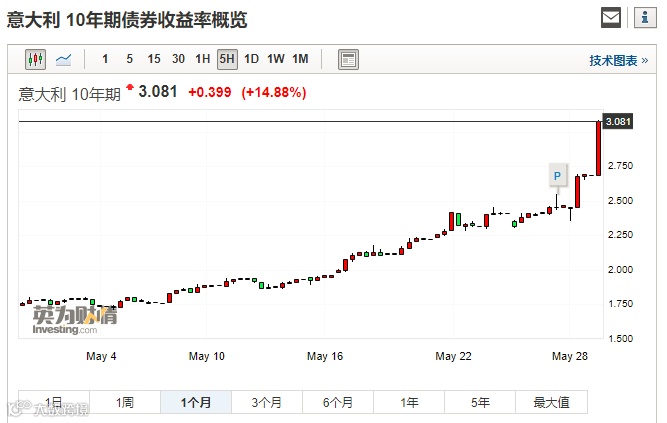Viewport: 667px width, 423px height.
Task: Click the current value 3.081 in the header
Action: pos(157,91)
